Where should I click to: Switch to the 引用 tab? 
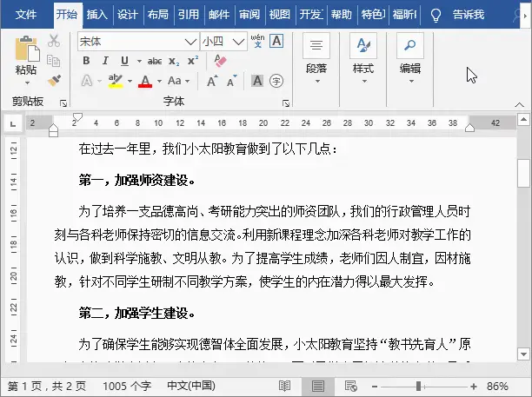189,15
